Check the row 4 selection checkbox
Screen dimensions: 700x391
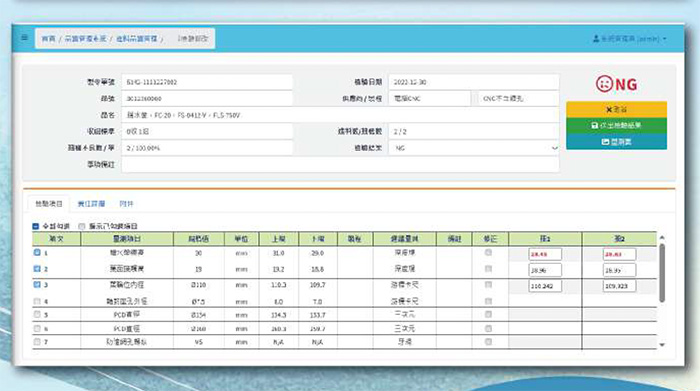[x=37, y=301]
